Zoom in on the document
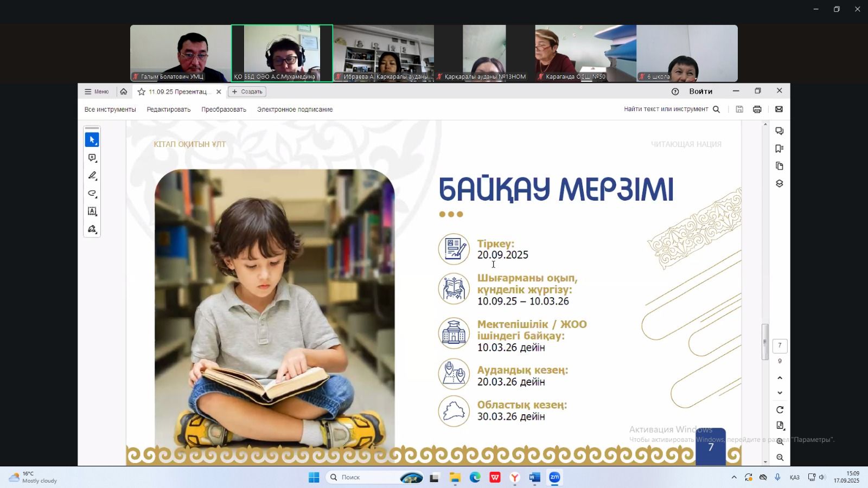 click(780, 441)
